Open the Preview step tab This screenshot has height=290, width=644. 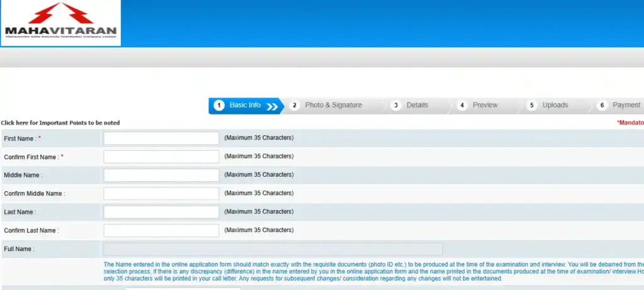pyautogui.click(x=485, y=105)
